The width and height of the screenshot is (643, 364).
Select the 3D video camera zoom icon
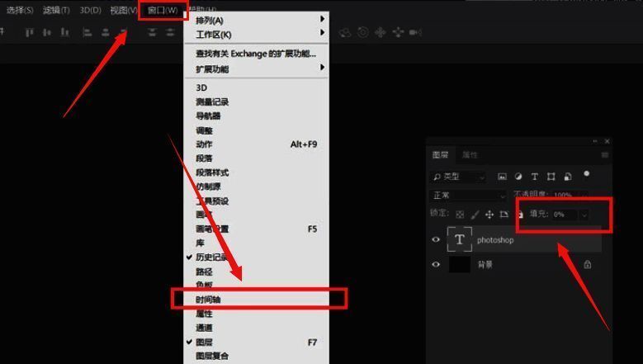[x=415, y=32]
